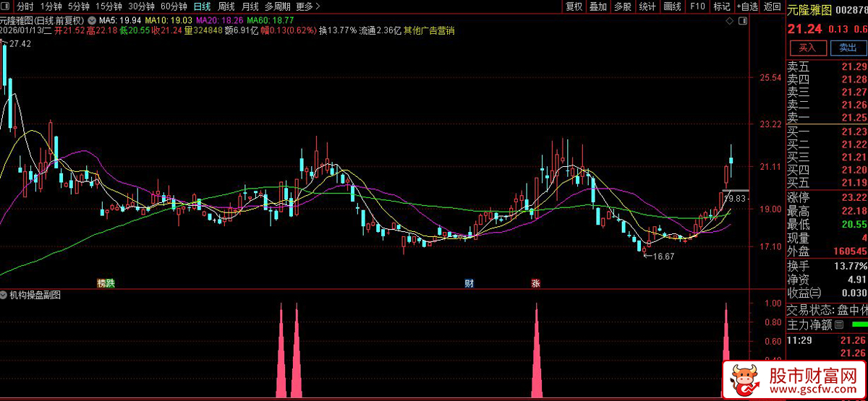Click the 买二 price 21.22 row

(x=827, y=144)
